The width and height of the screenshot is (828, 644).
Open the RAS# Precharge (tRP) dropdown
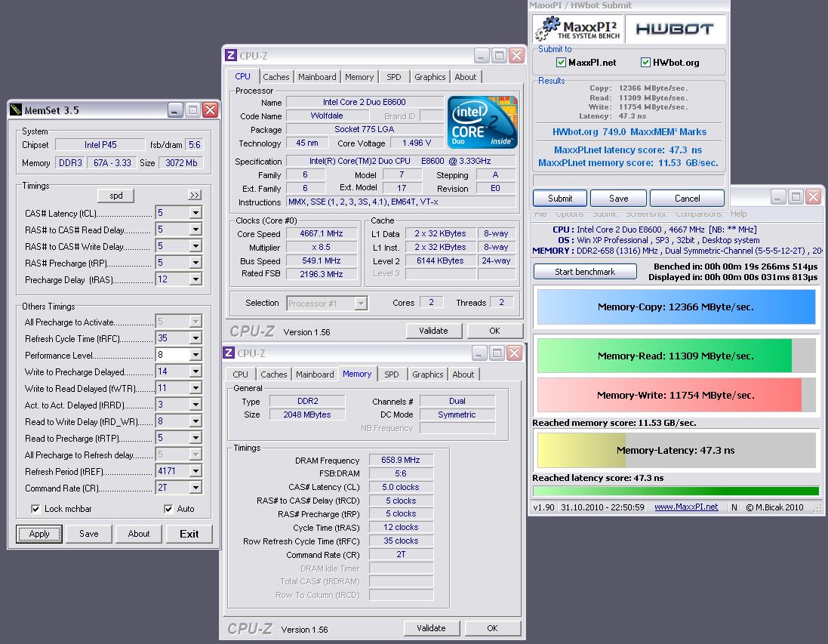coord(195,263)
